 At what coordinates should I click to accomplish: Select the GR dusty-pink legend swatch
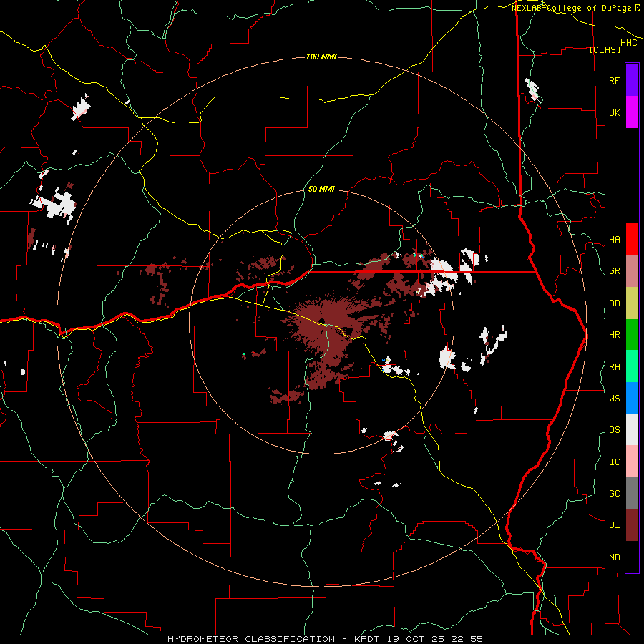(x=632, y=271)
